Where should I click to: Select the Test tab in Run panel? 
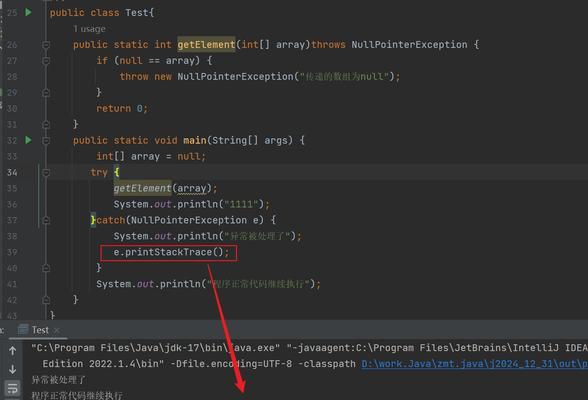[x=40, y=330]
